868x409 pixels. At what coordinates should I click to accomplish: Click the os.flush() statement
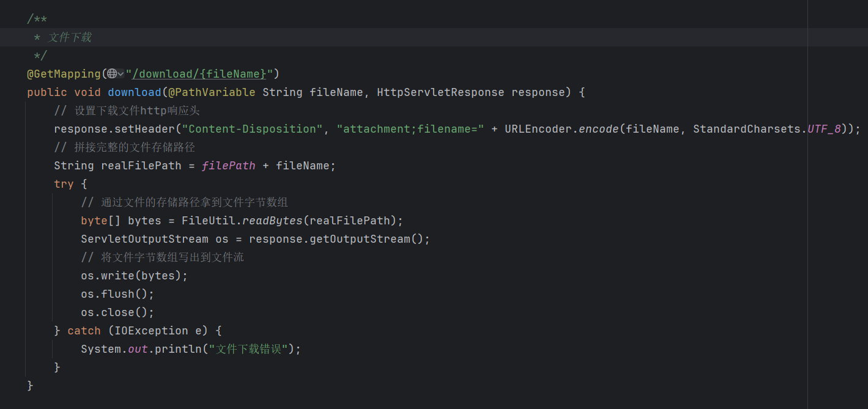[x=117, y=294]
